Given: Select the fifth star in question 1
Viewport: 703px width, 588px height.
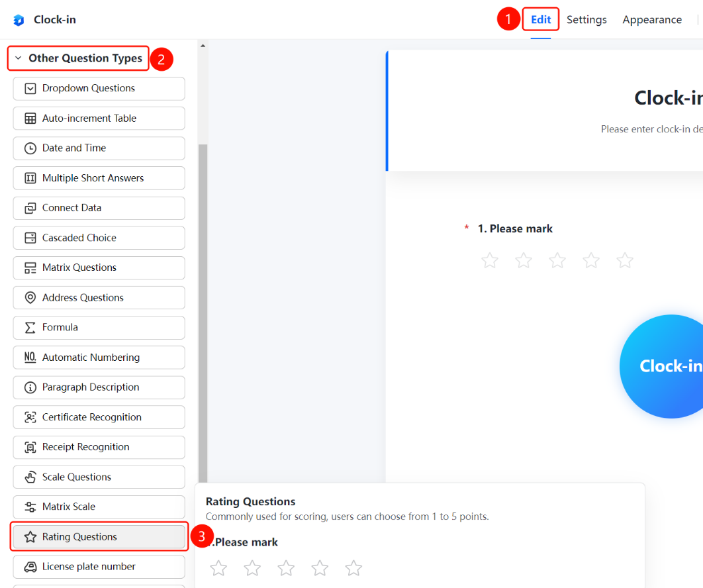Looking at the screenshot, I should tap(624, 260).
